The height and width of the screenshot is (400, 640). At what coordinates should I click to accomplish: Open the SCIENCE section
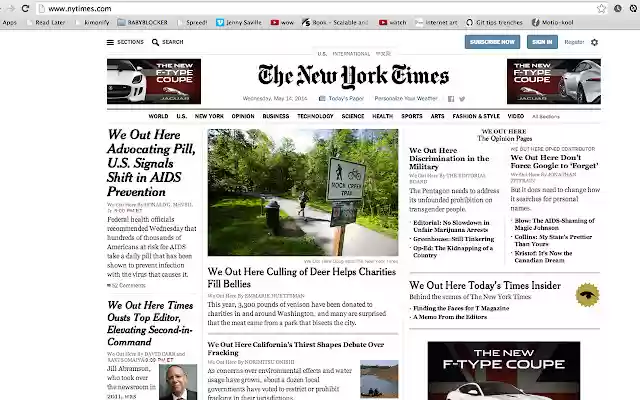click(x=353, y=116)
